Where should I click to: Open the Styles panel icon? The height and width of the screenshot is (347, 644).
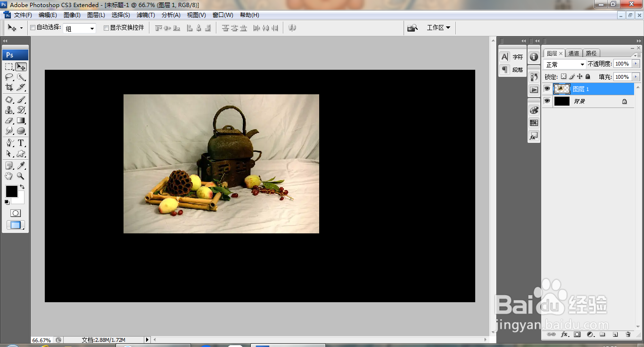tap(534, 136)
